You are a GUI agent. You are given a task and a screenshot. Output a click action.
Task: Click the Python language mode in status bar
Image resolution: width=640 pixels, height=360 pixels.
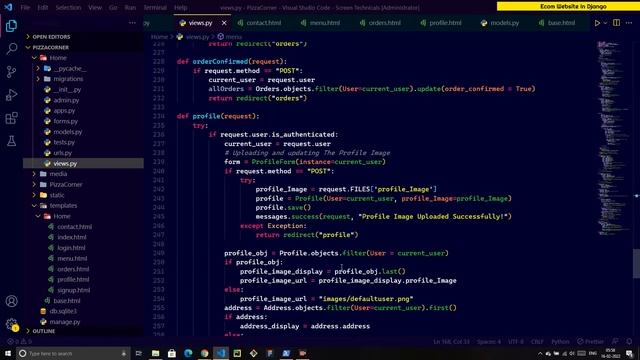pyautogui.click(x=560, y=341)
